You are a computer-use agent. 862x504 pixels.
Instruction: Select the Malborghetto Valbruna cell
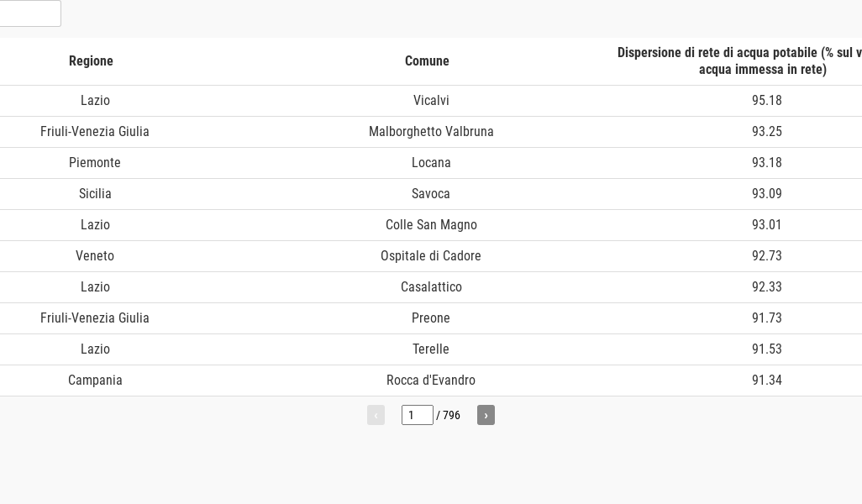[431, 132]
